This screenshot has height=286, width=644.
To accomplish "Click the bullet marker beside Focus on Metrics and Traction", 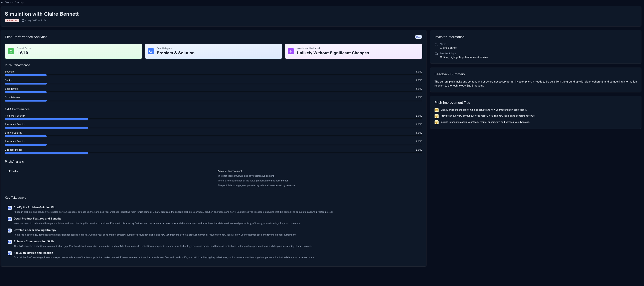I will click(x=9, y=253).
